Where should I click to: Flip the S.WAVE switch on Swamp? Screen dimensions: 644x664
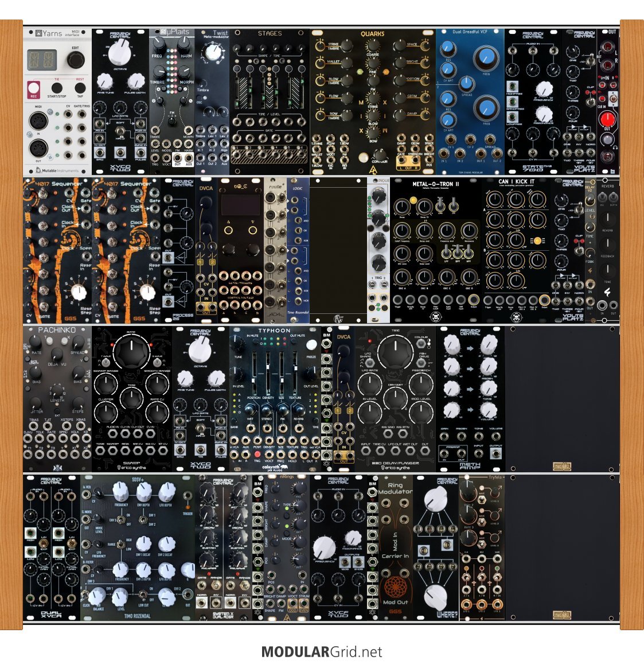(x=157, y=363)
